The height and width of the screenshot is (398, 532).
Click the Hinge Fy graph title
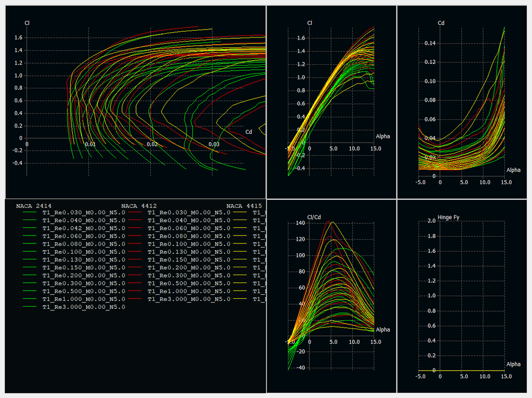click(x=450, y=217)
